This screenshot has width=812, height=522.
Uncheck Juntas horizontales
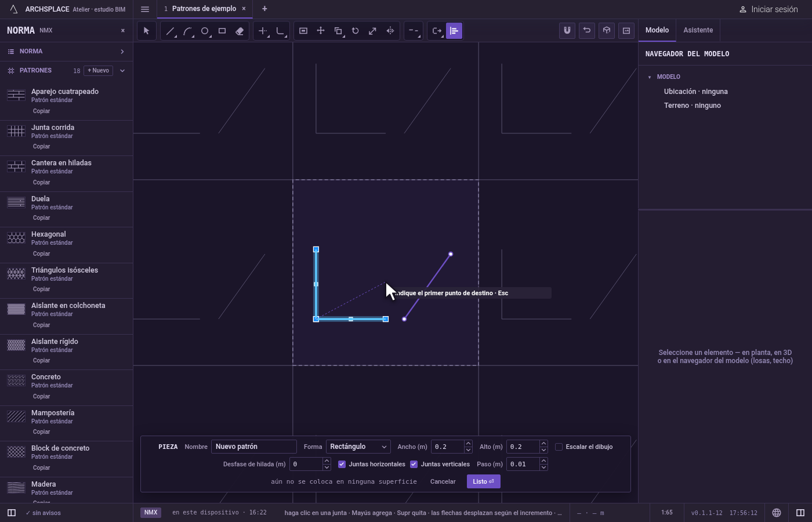pos(342,464)
